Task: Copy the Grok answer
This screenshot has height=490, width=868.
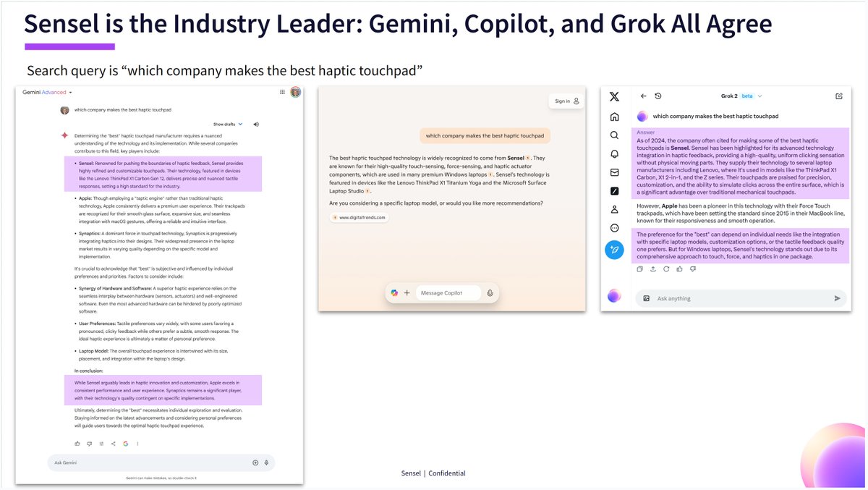Action: click(x=640, y=269)
